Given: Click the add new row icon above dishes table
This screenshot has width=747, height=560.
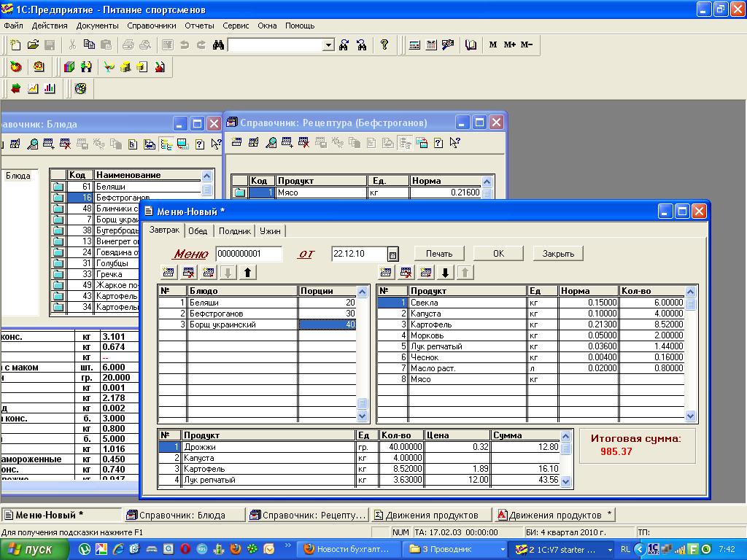Looking at the screenshot, I should 169,273.
